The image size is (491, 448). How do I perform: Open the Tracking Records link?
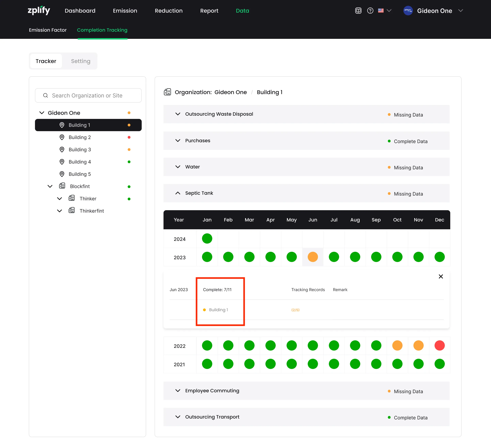click(x=308, y=290)
